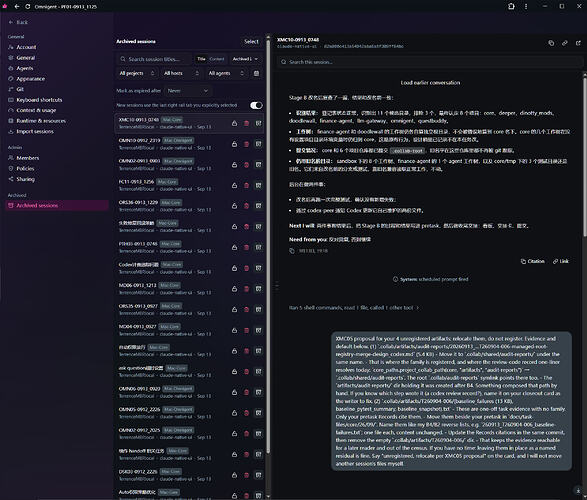This screenshot has height=500, width=587.
Task: Toggle new sessions use last right rail tab
Action: (256, 106)
